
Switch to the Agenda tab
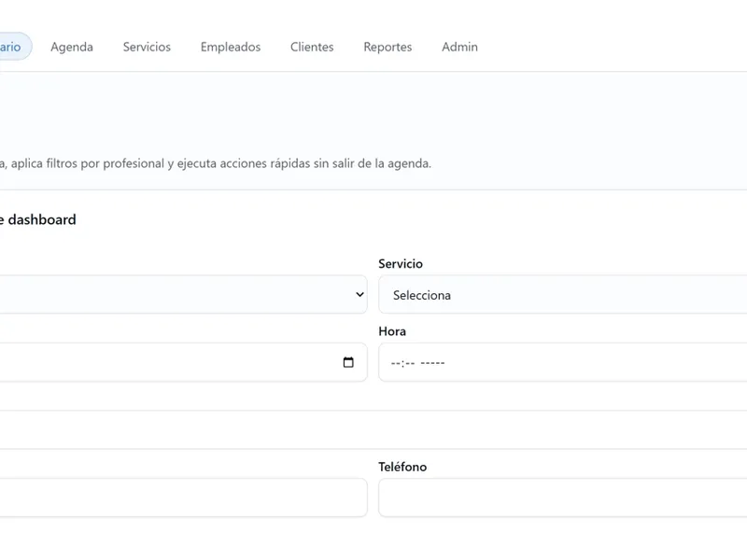point(72,47)
